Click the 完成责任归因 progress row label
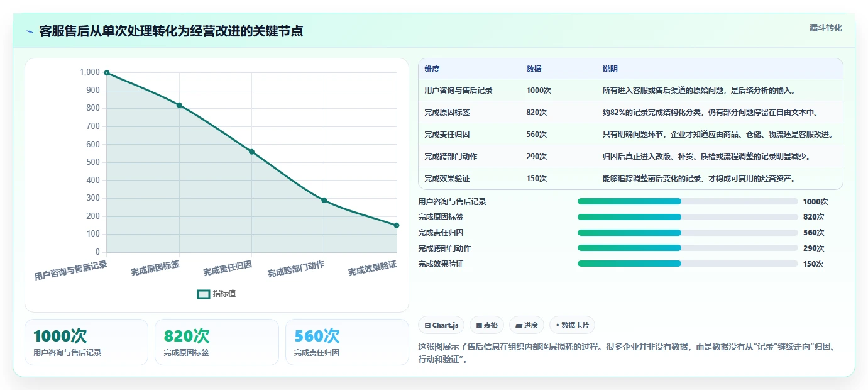This screenshot has height=390, width=868. [441, 233]
